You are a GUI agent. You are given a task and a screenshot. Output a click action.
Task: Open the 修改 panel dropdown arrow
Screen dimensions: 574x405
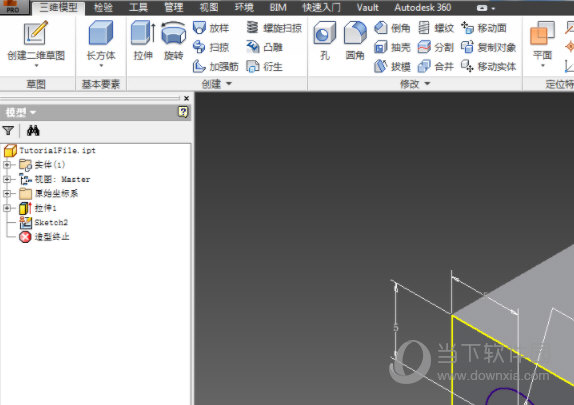[427, 84]
